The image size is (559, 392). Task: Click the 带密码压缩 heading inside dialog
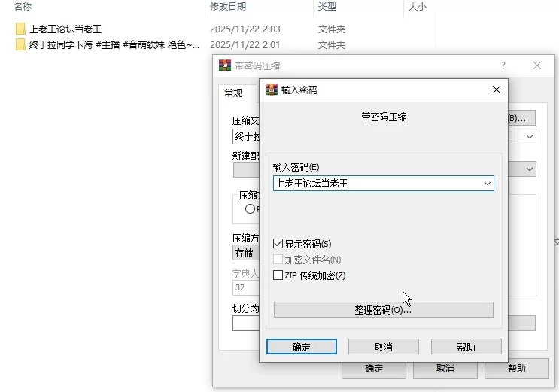pyautogui.click(x=384, y=117)
